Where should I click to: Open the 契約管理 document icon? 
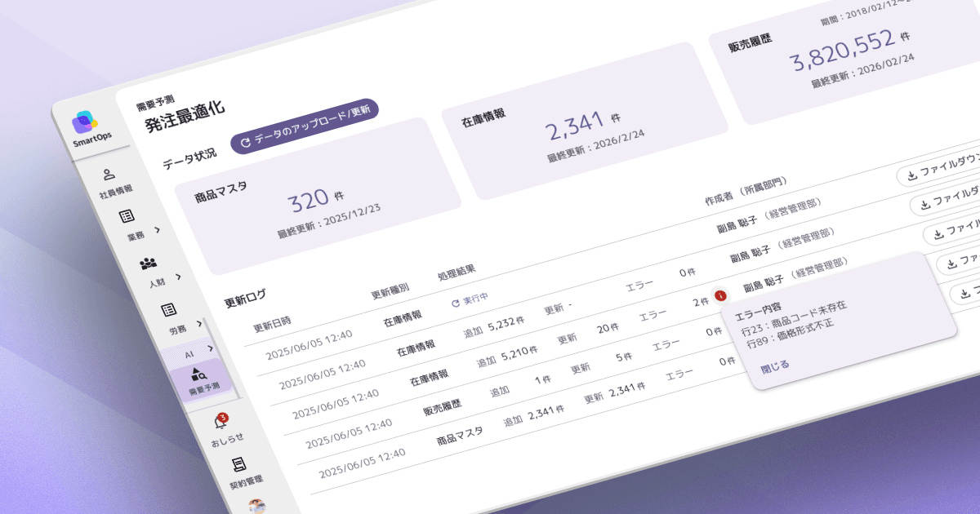coord(239,464)
